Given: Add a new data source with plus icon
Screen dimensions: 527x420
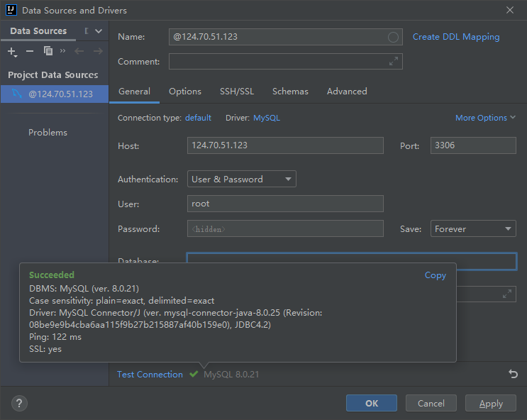Looking at the screenshot, I should pyautogui.click(x=12, y=52).
